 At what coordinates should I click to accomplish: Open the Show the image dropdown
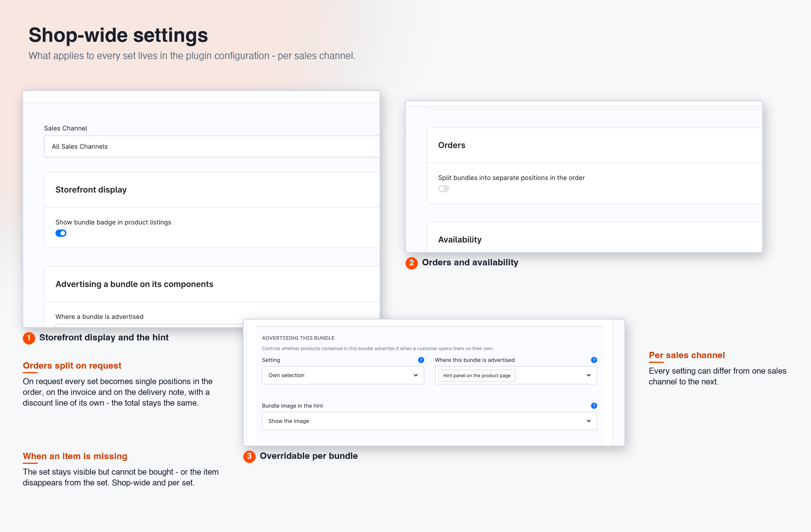tap(429, 421)
